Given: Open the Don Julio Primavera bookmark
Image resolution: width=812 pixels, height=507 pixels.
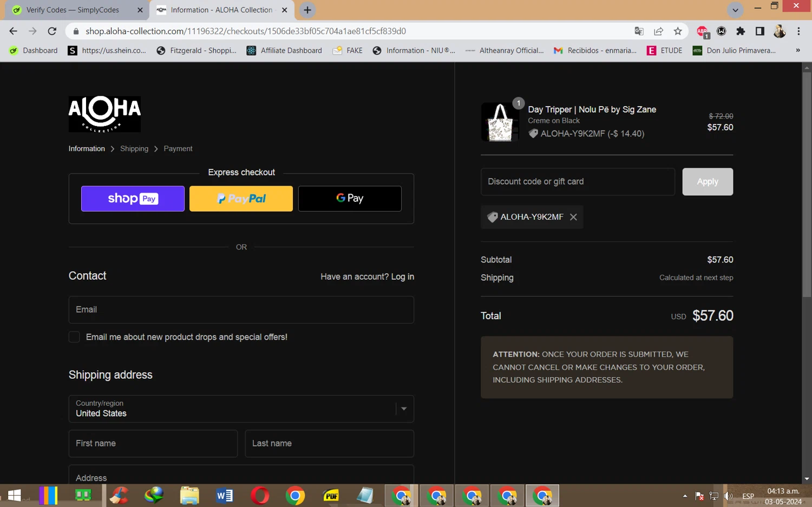Looking at the screenshot, I should pos(735,50).
